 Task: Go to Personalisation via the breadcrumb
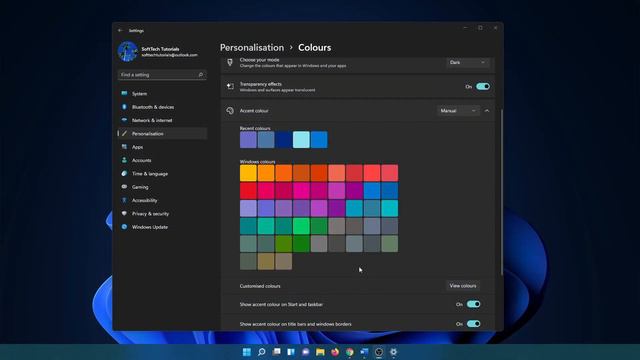coord(252,47)
